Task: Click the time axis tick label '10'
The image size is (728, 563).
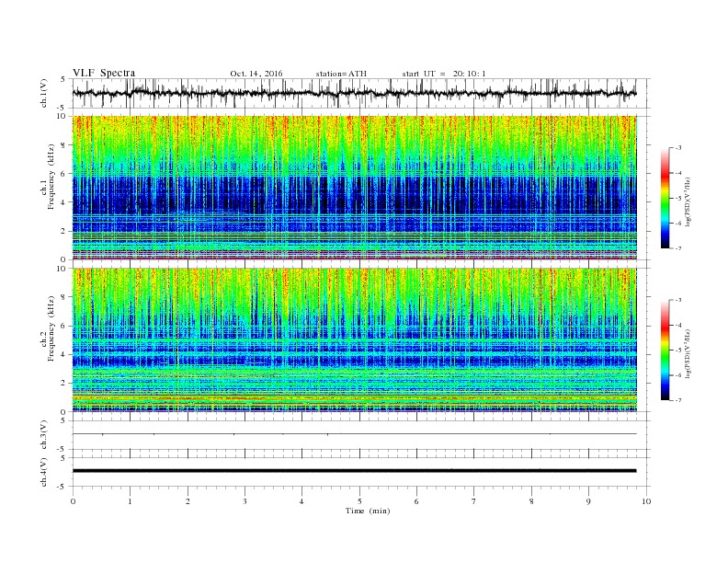Action: 646,501
